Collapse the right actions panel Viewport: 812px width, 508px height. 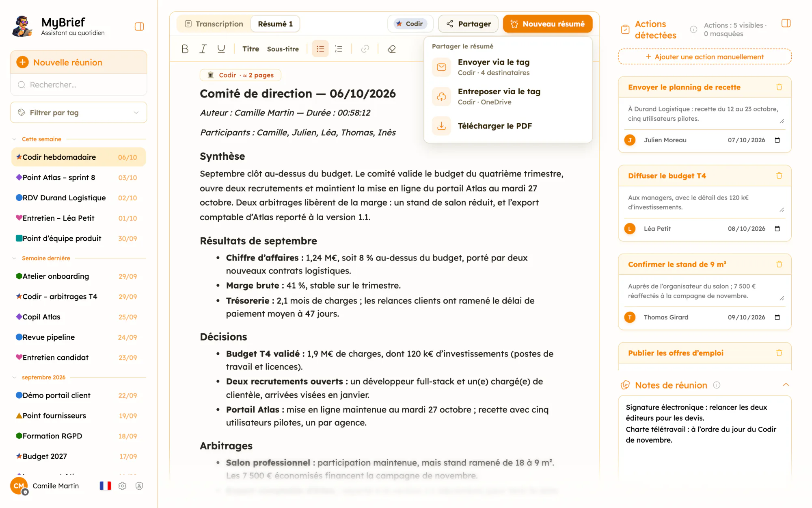click(x=786, y=23)
